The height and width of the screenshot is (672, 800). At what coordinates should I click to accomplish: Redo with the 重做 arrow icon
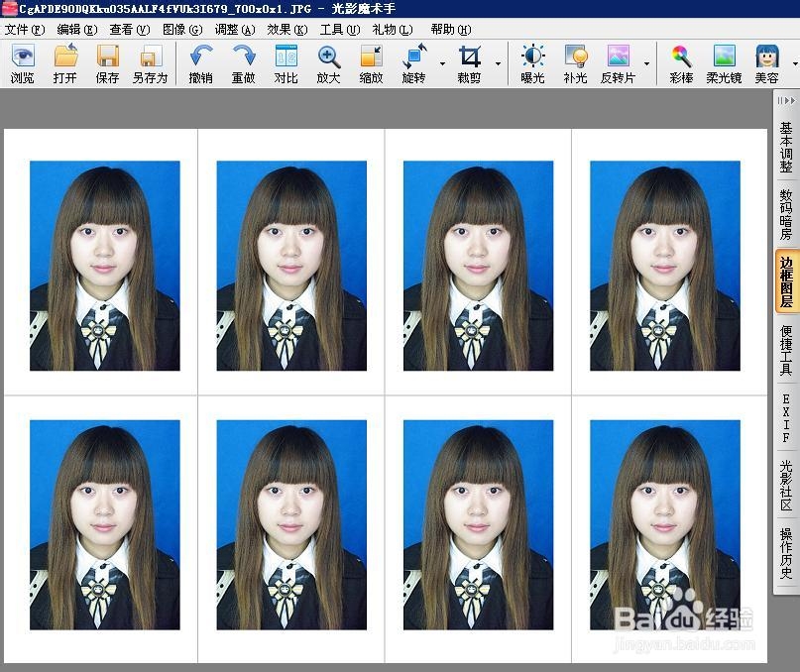coord(243,63)
